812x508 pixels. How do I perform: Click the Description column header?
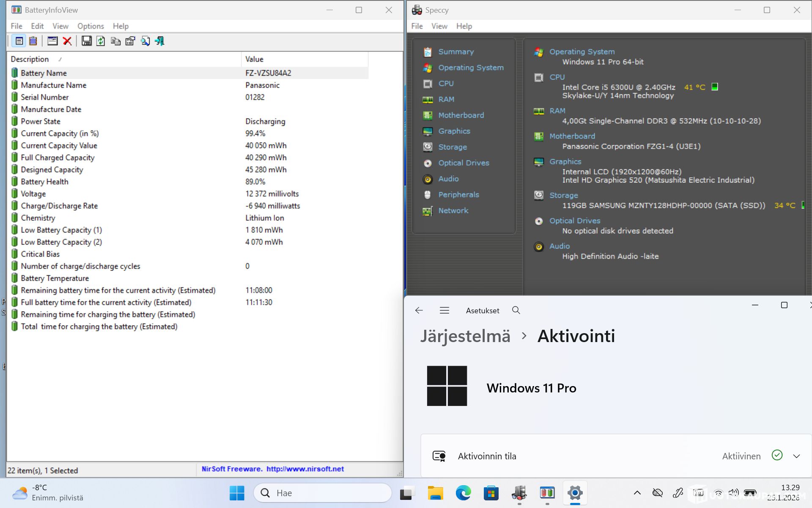[30, 59]
